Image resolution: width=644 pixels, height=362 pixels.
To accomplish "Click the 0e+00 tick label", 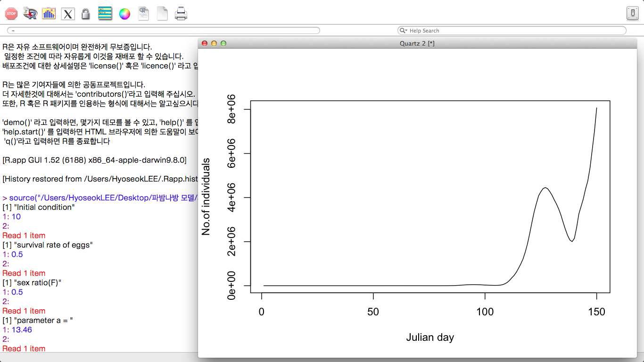I will (232, 285).
